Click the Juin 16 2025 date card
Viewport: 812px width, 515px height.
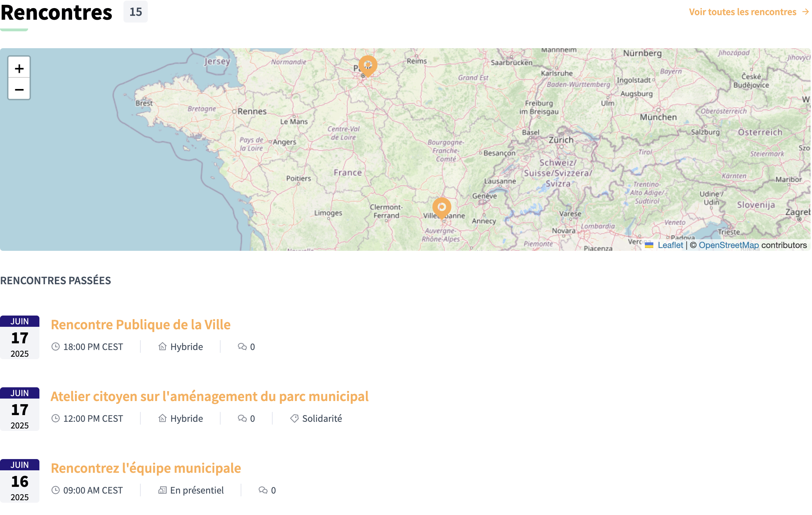click(x=20, y=481)
